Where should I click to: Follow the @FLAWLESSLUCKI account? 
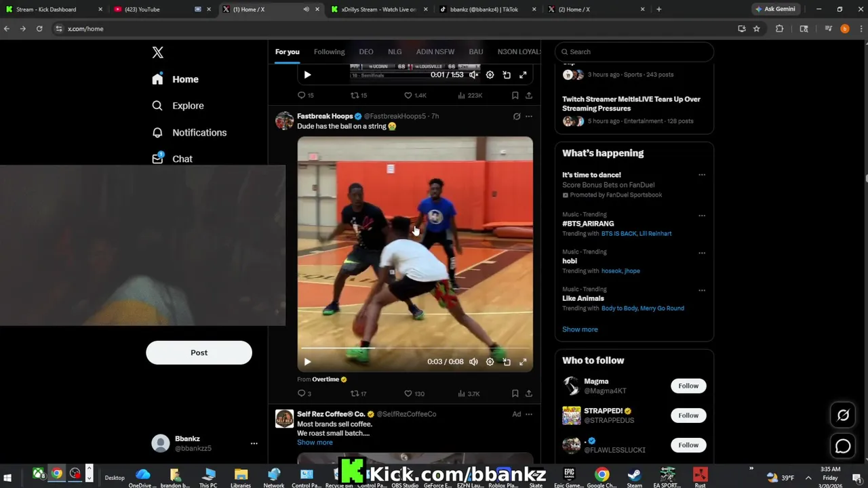(x=688, y=445)
